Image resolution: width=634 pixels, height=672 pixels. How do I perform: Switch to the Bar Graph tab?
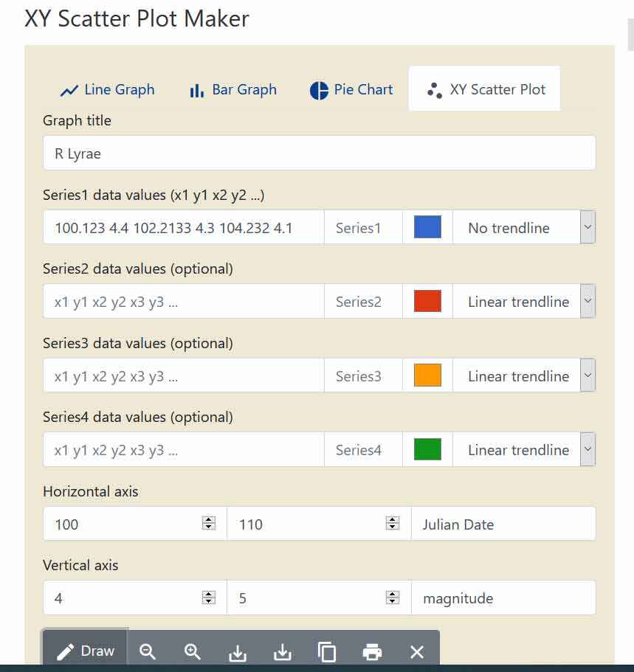(233, 89)
